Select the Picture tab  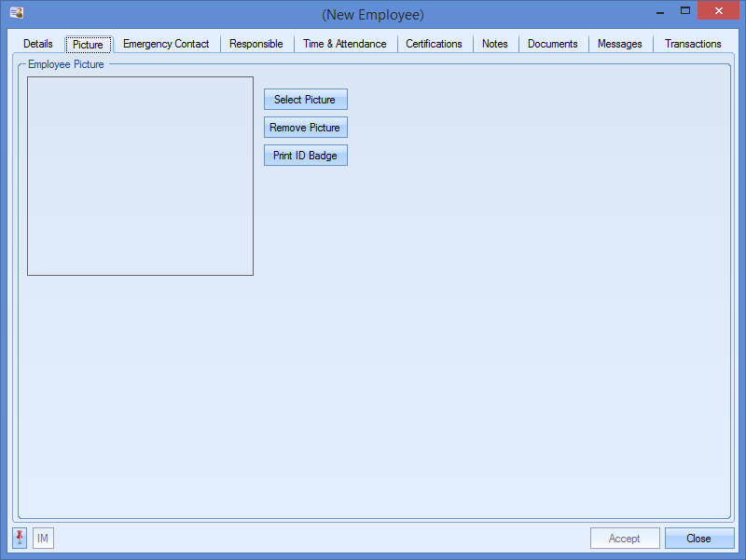pos(88,44)
